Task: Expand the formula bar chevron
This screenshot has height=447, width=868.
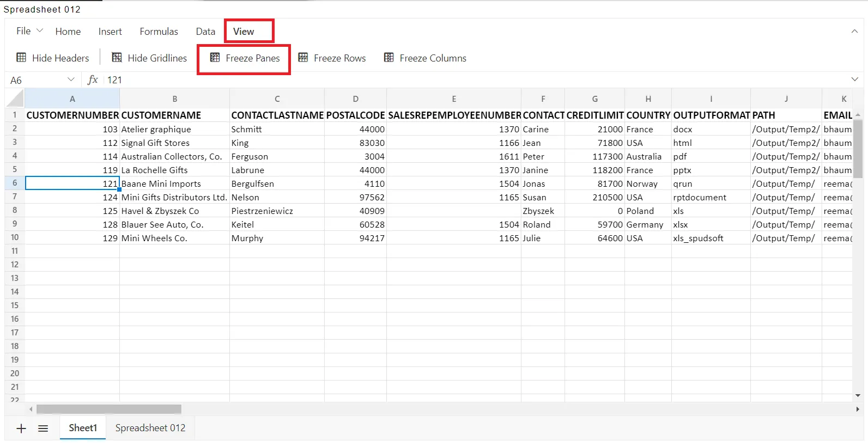Action: (854, 79)
